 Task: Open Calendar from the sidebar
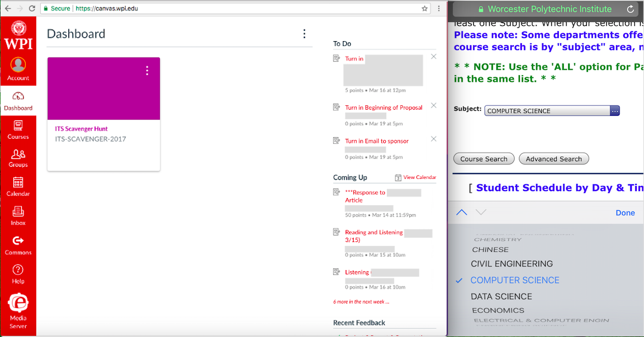(18, 187)
